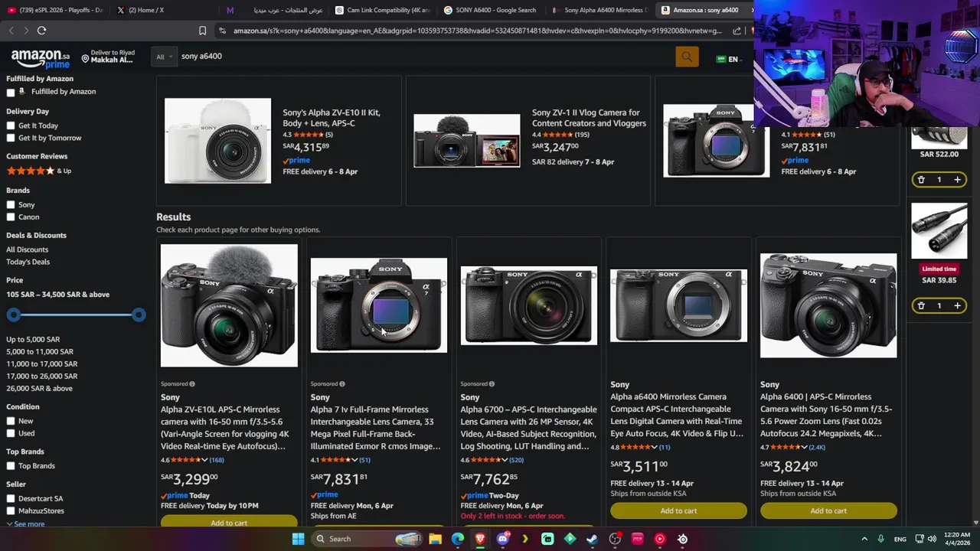
Task: Expand See more sellers
Action: 25,524
